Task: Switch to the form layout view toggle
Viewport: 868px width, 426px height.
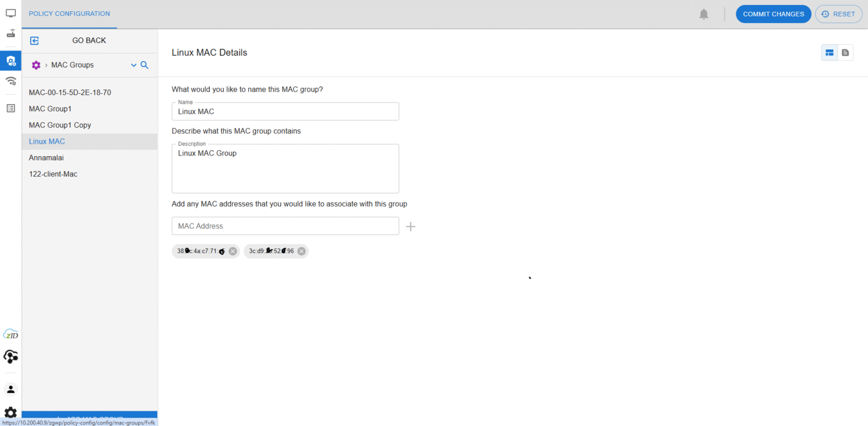Action: click(x=830, y=53)
